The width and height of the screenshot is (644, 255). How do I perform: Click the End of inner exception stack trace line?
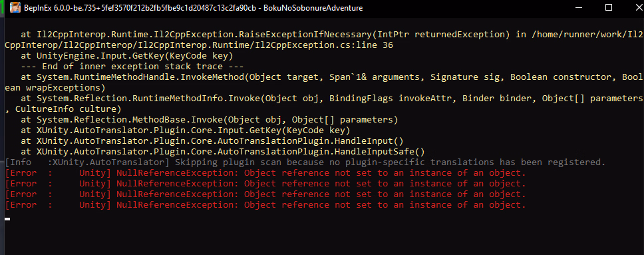coord(132,67)
